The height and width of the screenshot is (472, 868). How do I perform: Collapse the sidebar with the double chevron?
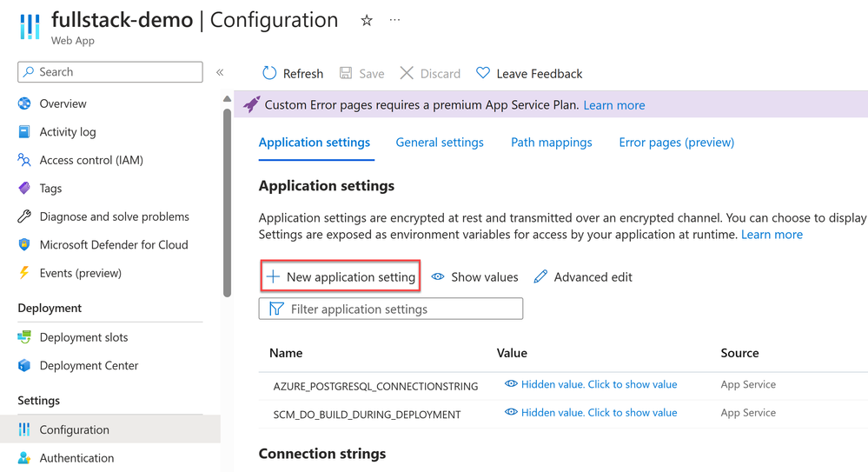220,72
